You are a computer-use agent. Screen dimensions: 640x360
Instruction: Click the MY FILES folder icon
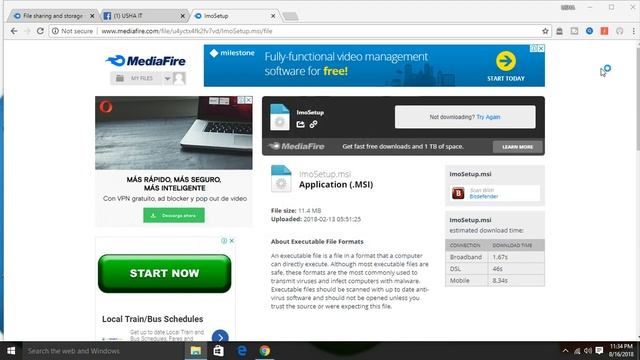[120, 78]
